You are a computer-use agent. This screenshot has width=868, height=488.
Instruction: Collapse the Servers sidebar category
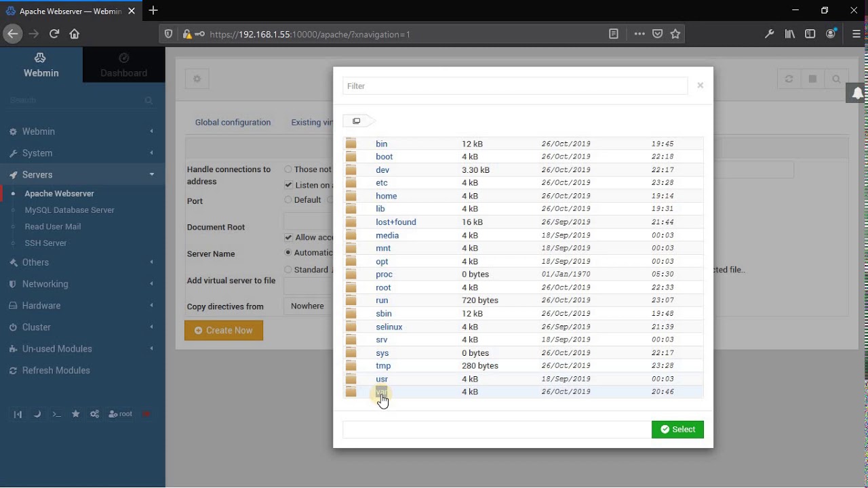tap(82, 175)
